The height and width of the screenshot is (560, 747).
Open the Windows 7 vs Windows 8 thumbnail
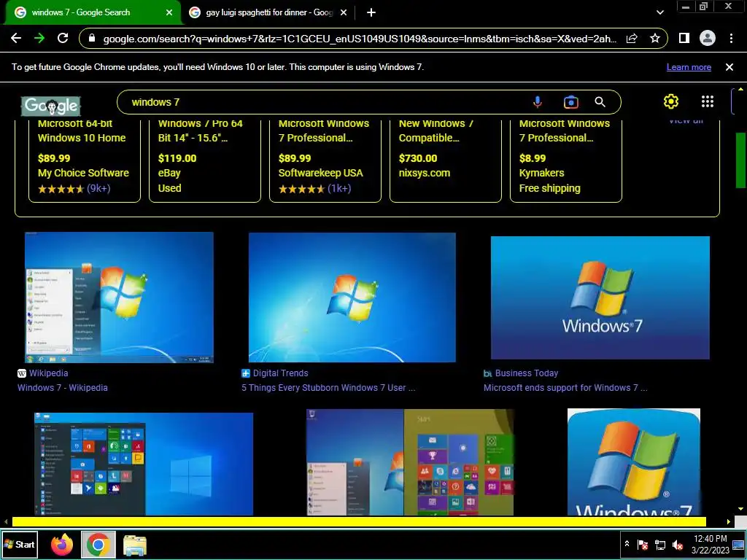pyautogui.click(x=410, y=462)
